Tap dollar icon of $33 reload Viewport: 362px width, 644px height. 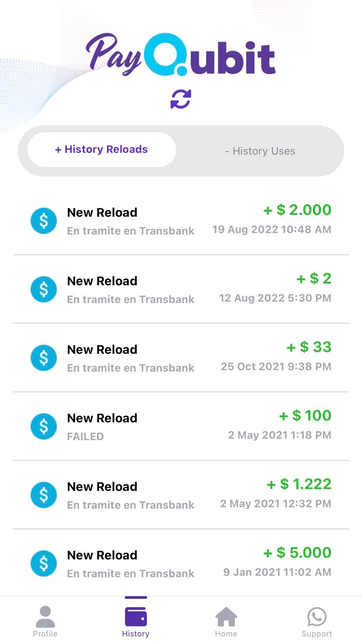pos(44,358)
